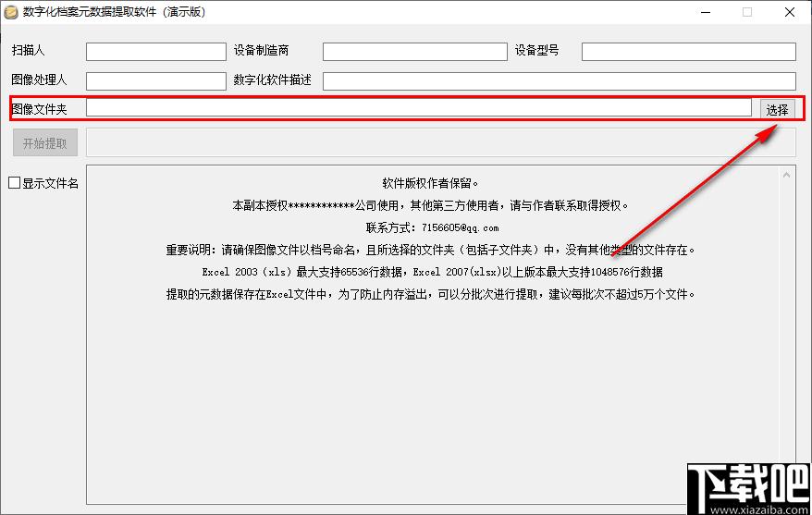Click the 选择 folder button

coord(777,109)
